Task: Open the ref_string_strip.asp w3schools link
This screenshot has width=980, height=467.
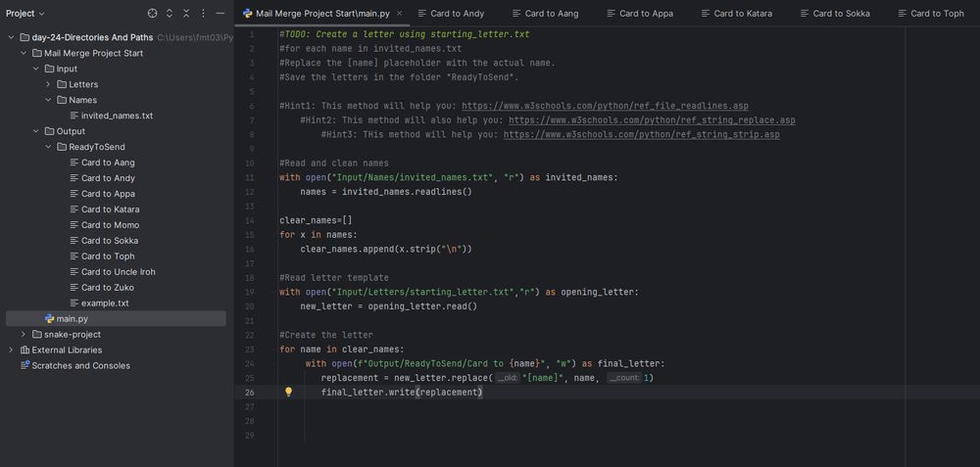Action: pos(641,134)
